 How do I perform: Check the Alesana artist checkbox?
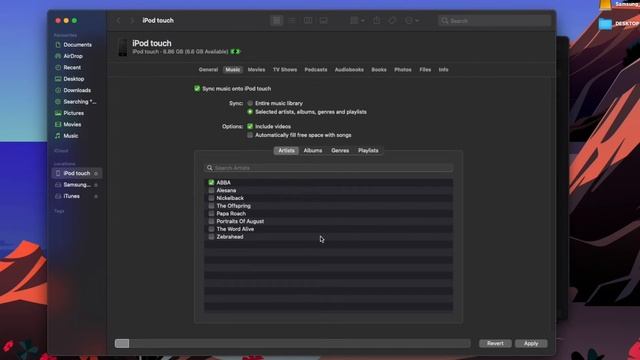click(x=211, y=190)
